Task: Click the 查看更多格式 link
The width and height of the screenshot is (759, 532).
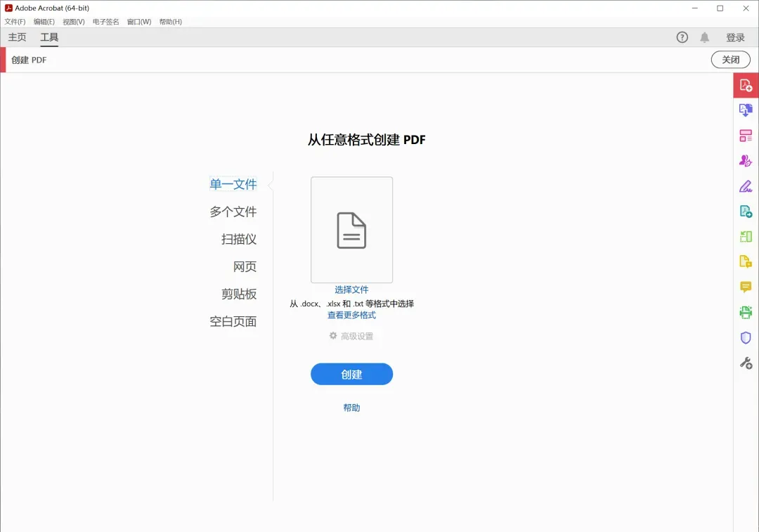Action: click(x=351, y=315)
